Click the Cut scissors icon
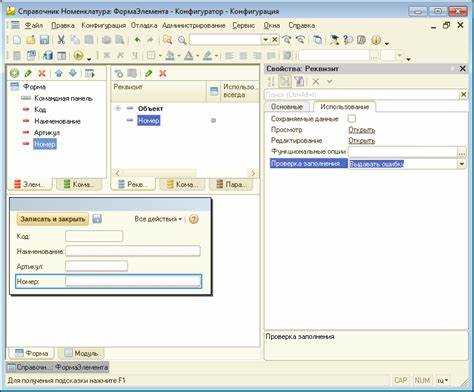This screenshot has height=392, width=474. click(61, 40)
